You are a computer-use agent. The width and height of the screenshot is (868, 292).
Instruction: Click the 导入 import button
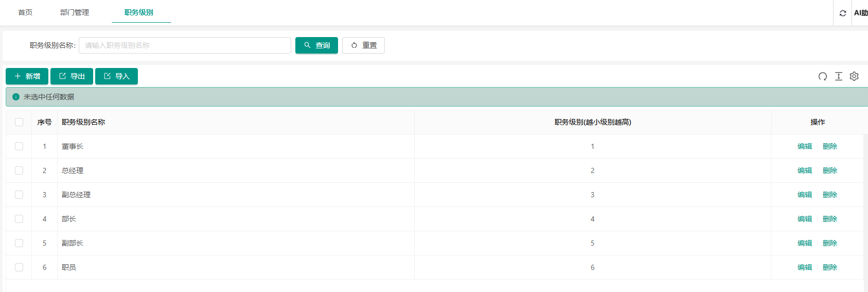116,76
